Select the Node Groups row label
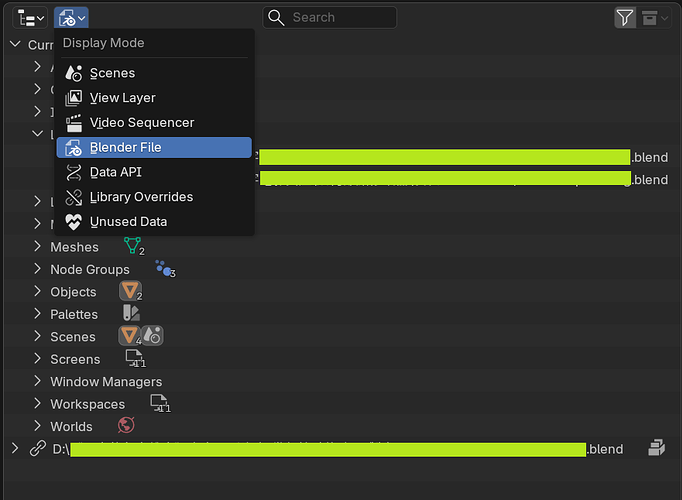The height and width of the screenshot is (500, 682). (90, 270)
